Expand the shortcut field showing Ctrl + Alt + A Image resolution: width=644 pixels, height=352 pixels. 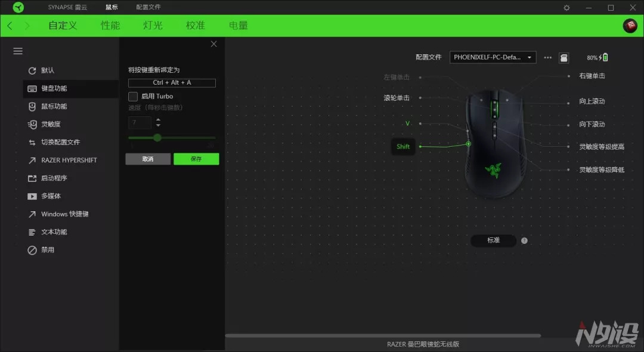pyautogui.click(x=171, y=82)
